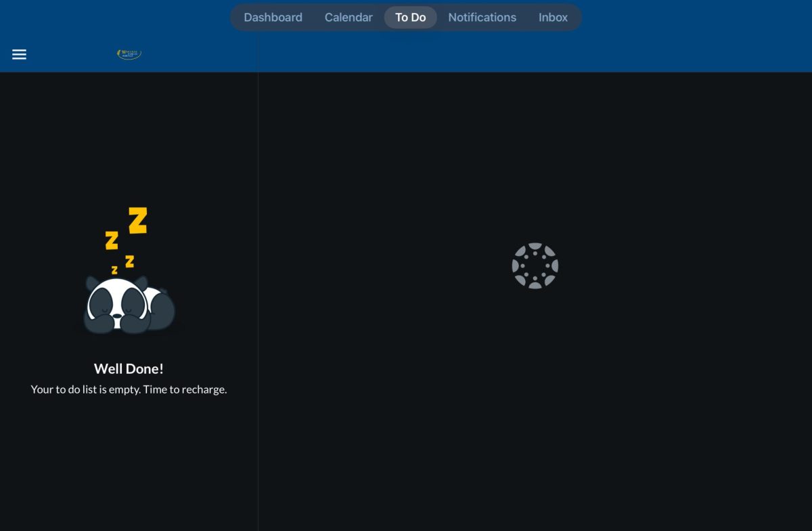Click the largest yellow Z above panda
812x531 pixels.
138,221
